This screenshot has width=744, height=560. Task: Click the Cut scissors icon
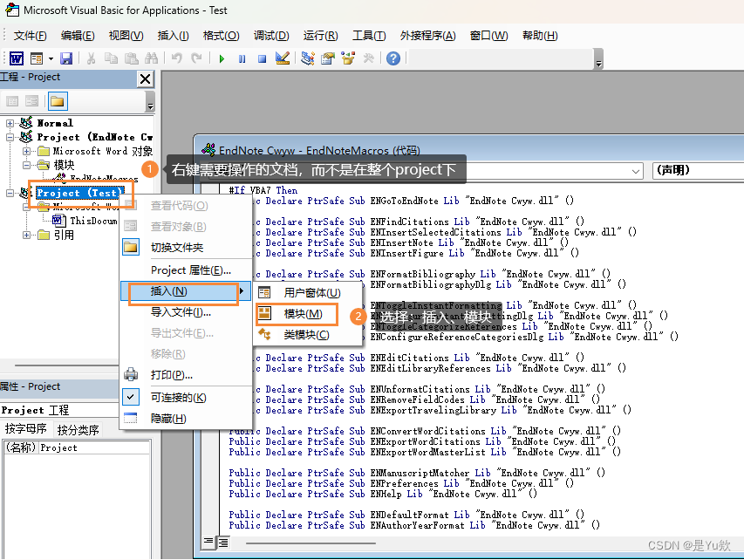91,58
